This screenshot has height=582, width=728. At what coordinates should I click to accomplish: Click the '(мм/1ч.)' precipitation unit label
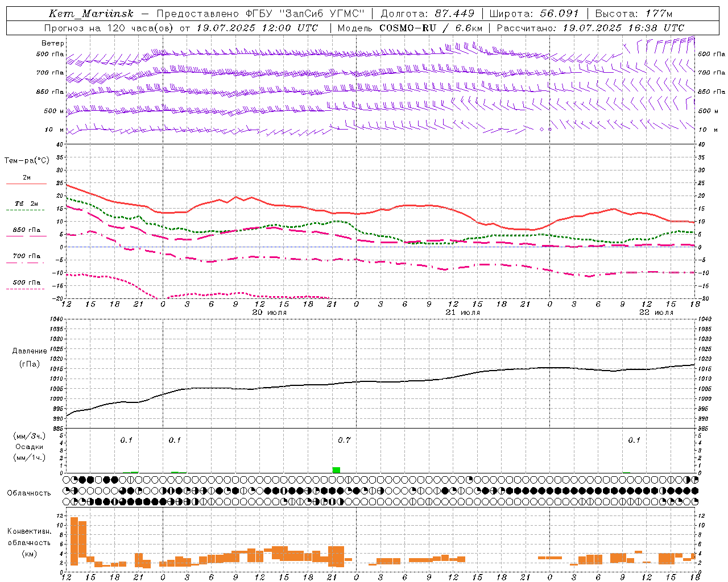click(x=29, y=458)
